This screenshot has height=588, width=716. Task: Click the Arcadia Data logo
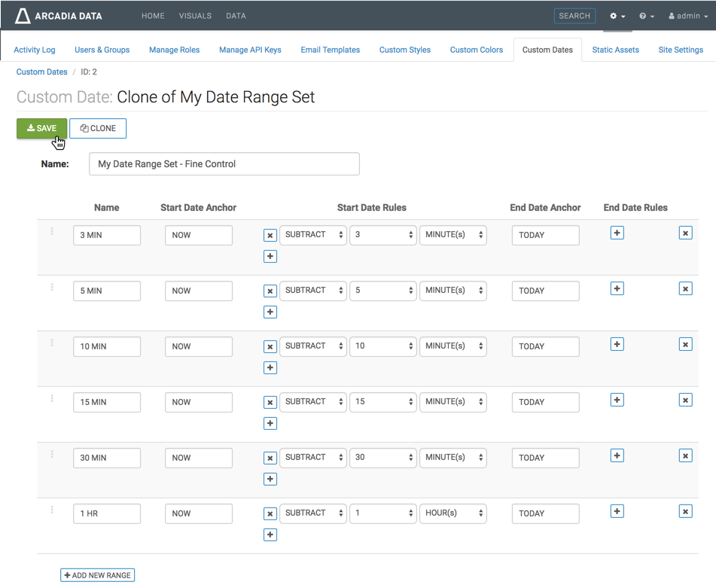click(58, 16)
